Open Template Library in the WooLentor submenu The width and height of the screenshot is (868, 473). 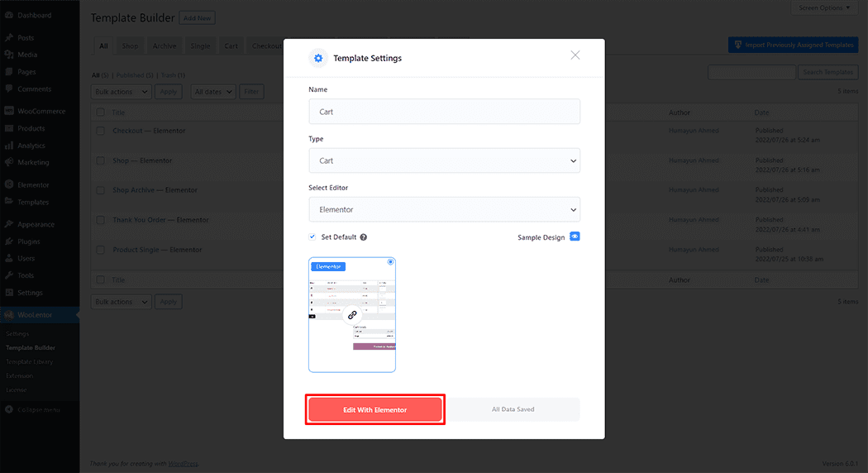coord(30,361)
